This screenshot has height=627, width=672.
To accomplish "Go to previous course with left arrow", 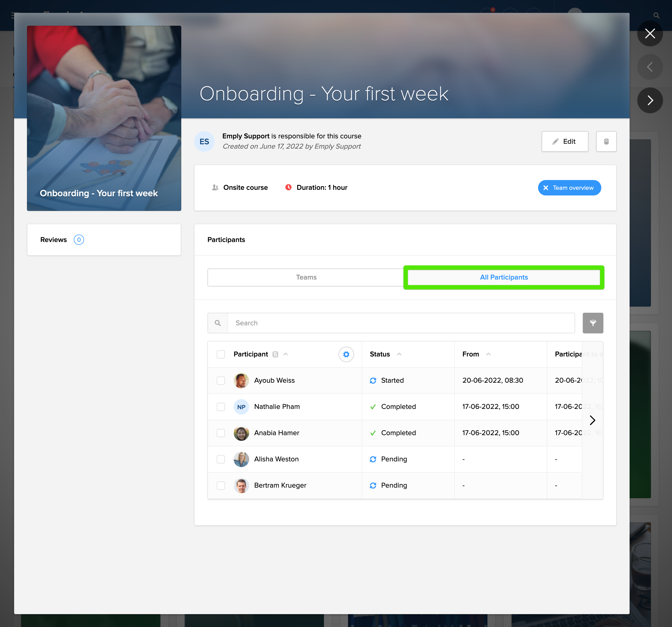I will tap(650, 67).
